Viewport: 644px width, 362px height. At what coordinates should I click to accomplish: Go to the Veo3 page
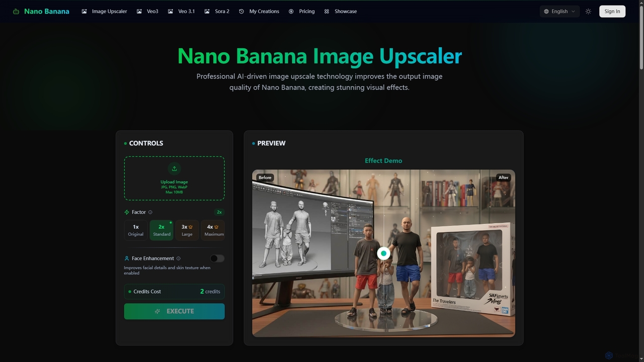[x=147, y=11]
